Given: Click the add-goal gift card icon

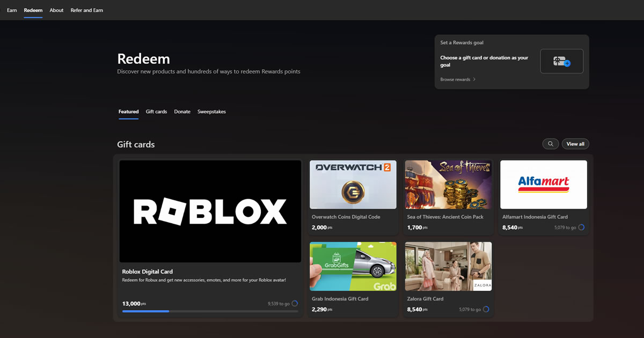Looking at the screenshot, I should coord(562,61).
